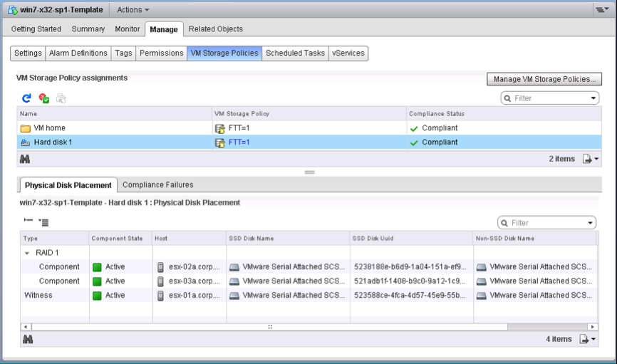This screenshot has width=617, height=364.
Task: Open export options arrow beside 4 items
Action: click(593, 339)
